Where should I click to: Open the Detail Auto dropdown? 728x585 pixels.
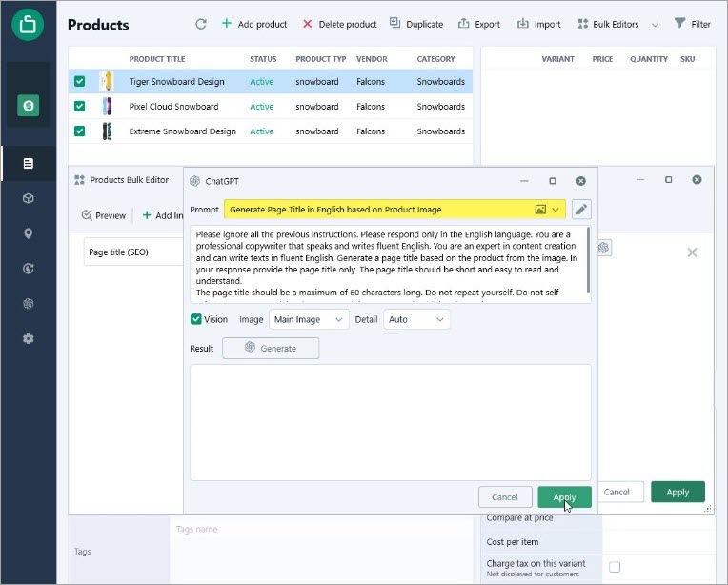(416, 319)
